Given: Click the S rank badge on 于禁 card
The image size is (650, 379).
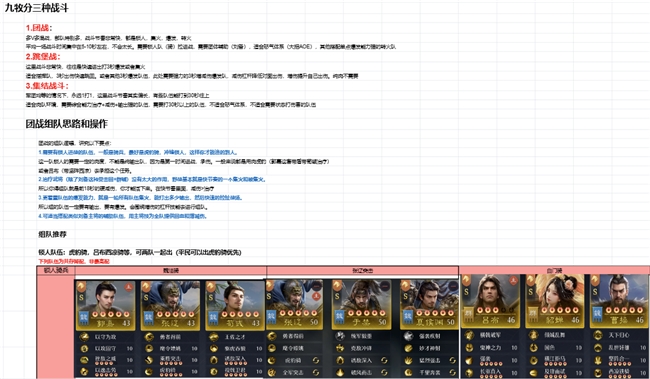Looking at the screenshot, I should click(337, 296).
